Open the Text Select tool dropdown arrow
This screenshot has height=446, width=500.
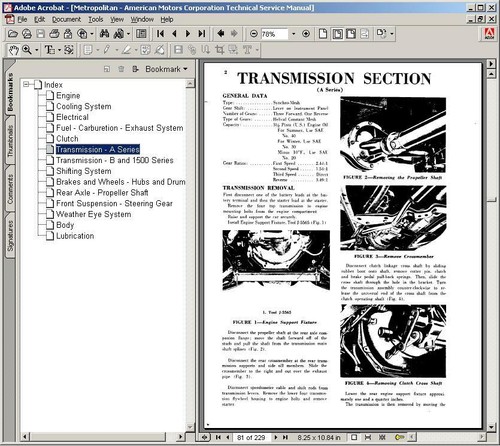click(59, 50)
